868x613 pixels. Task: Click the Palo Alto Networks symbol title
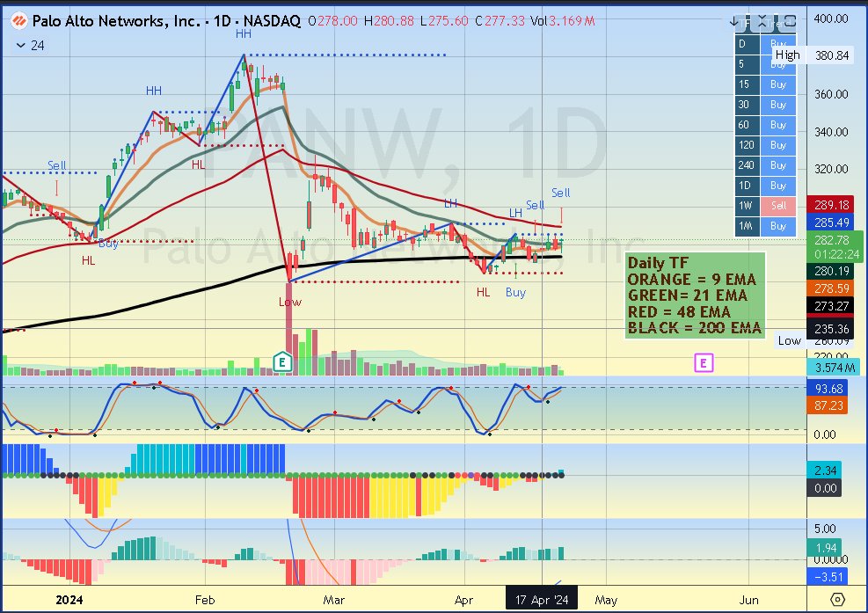click(x=166, y=21)
